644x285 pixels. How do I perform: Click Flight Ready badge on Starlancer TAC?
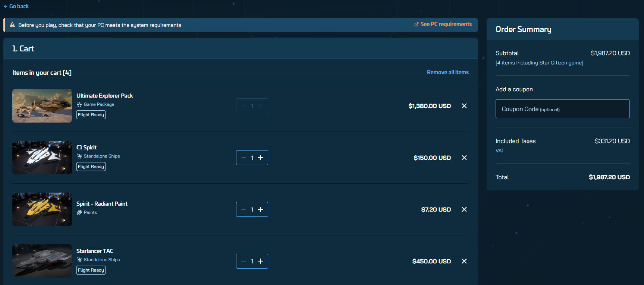pos(91,270)
